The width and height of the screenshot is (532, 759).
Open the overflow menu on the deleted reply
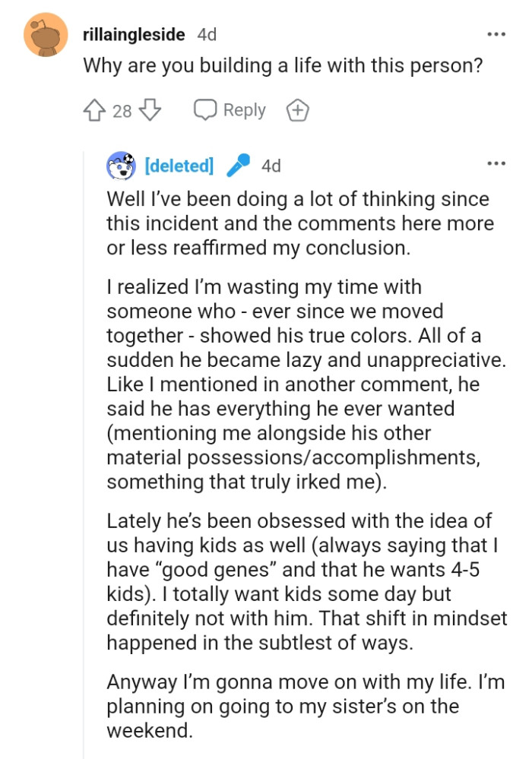coord(496,162)
